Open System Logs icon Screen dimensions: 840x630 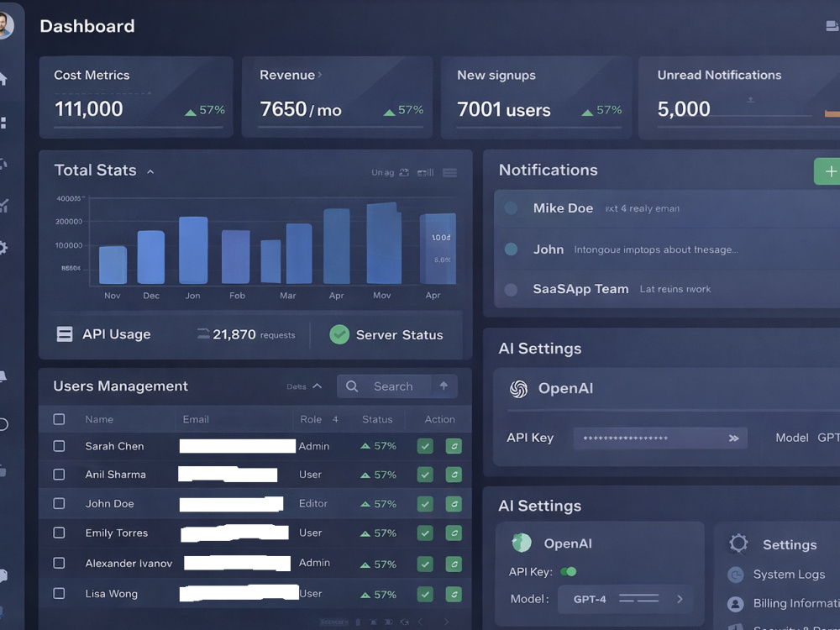(x=736, y=575)
